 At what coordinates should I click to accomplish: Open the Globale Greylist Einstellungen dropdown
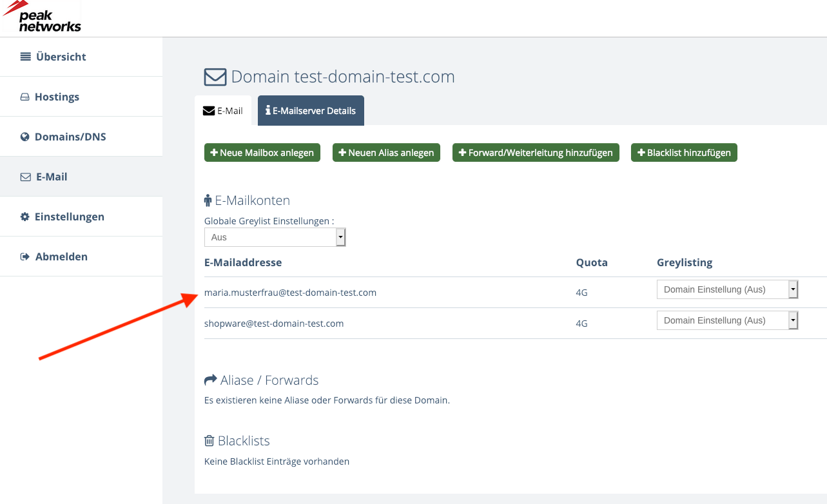click(275, 237)
